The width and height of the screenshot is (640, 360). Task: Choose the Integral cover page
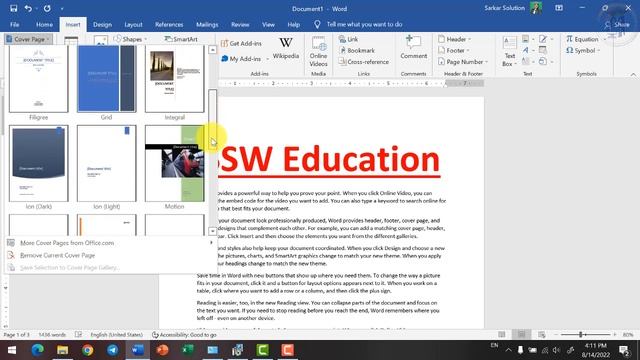(175, 79)
